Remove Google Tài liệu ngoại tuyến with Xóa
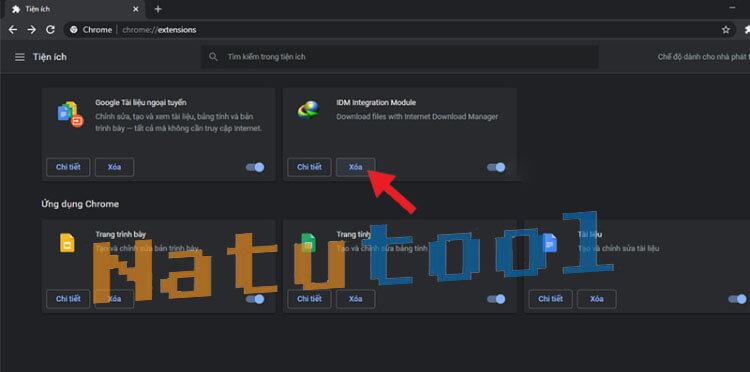750x372 pixels. [x=114, y=167]
